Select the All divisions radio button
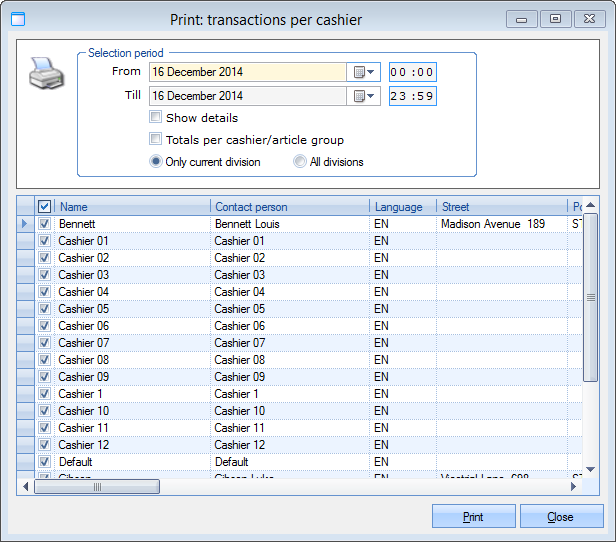The width and height of the screenshot is (616, 542). pyautogui.click(x=300, y=162)
